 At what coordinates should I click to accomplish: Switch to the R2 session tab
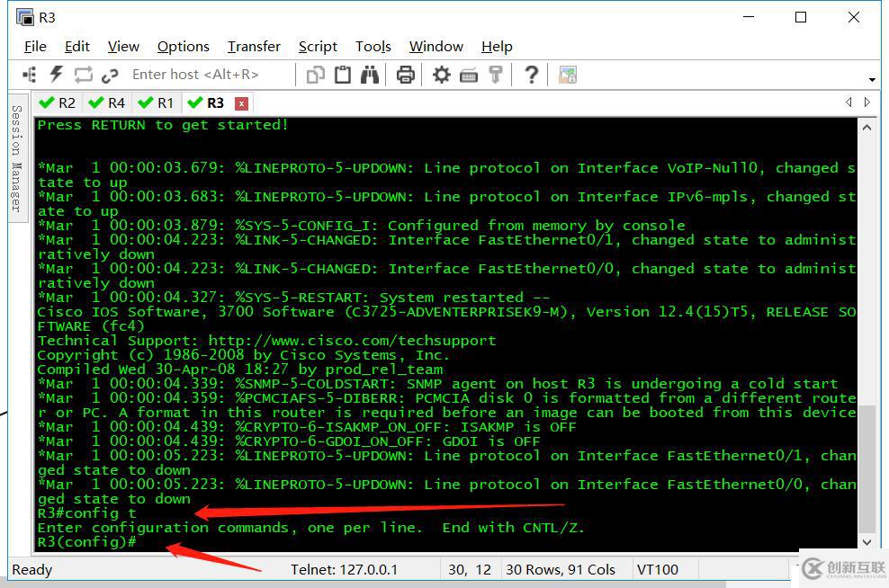coord(58,103)
